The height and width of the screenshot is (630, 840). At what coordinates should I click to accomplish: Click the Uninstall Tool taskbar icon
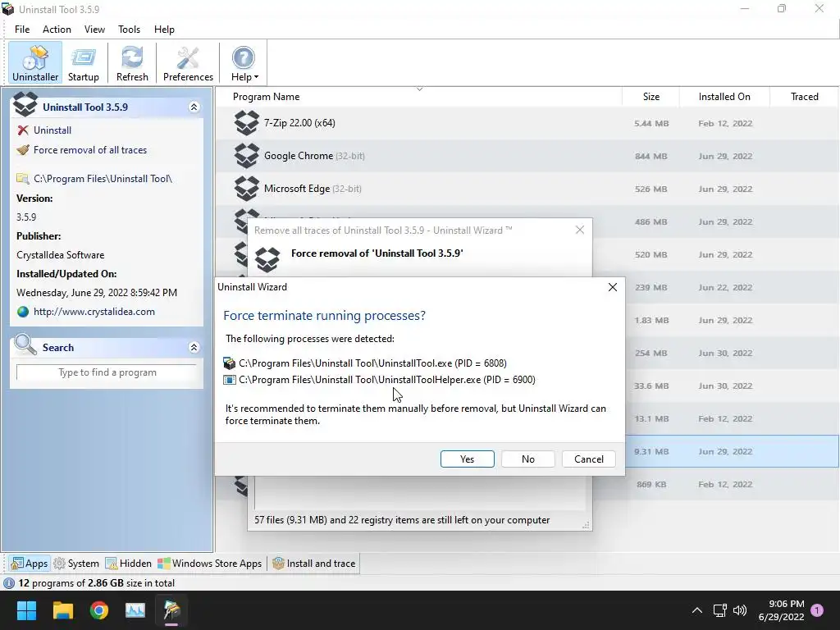point(171,610)
